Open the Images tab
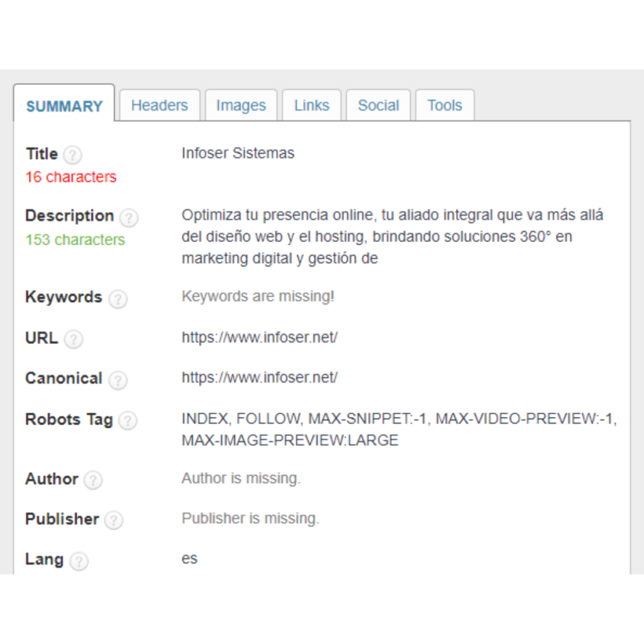Viewport: 644px width, 644px height. [x=241, y=105]
